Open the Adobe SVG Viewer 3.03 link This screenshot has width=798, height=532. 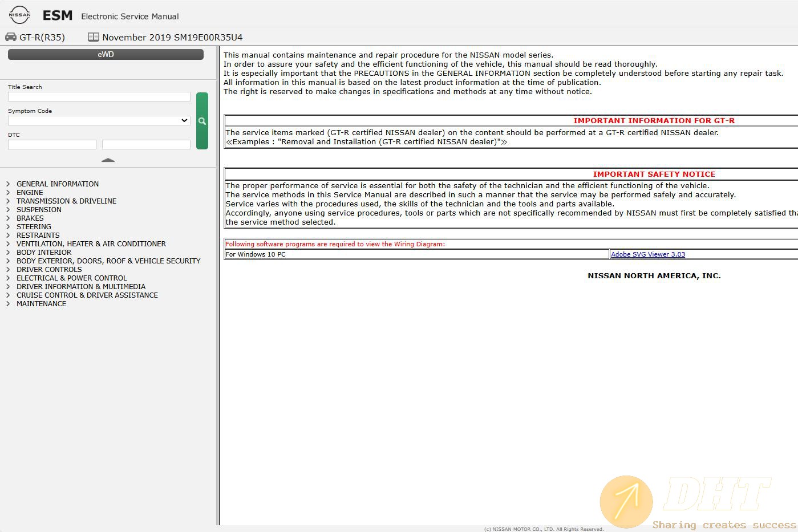click(648, 254)
